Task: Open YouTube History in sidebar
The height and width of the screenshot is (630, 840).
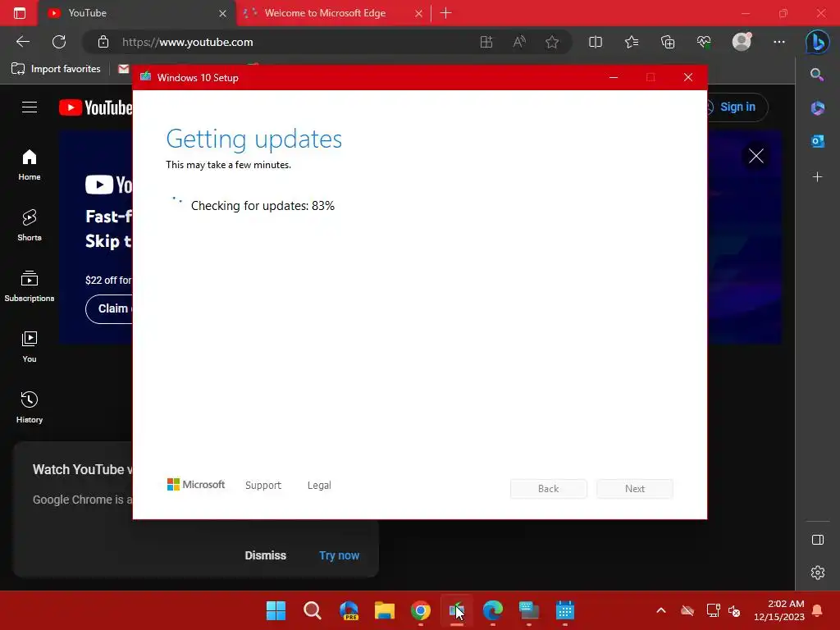Action: 30,408
